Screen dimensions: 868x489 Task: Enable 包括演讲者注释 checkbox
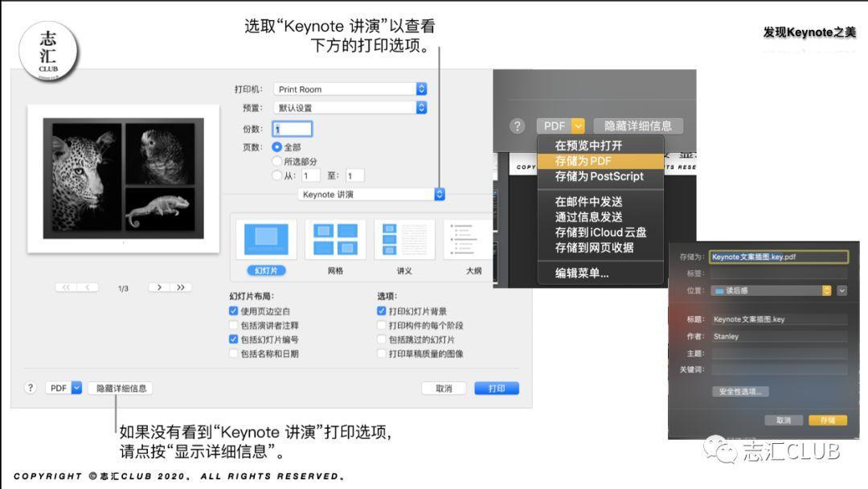[x=234, y=325]
